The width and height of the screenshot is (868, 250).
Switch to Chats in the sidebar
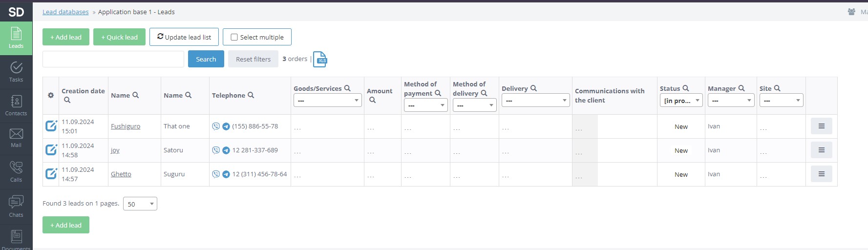tap(16, 206)
